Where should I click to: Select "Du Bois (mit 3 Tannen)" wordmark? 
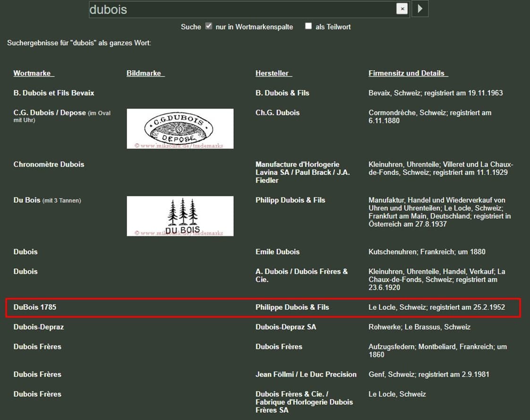pyautogui.click(x=47, y=200)
